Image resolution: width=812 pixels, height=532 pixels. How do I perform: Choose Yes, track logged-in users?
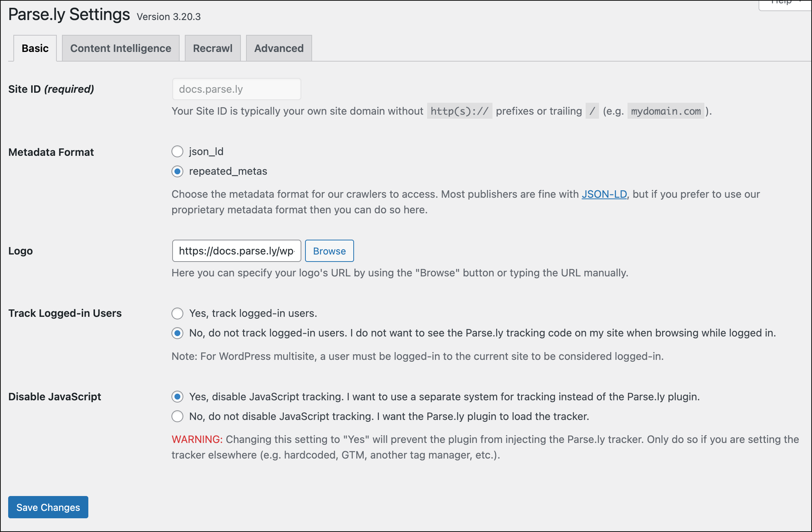(x=177, y=313)
